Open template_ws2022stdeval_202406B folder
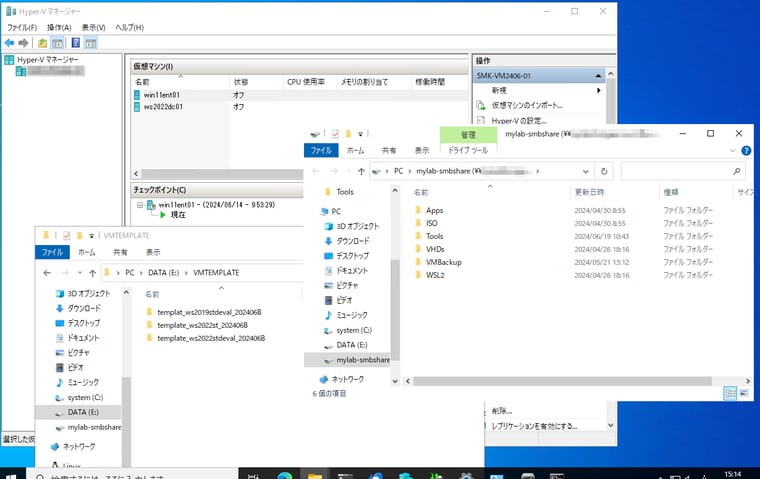The width and height of the screenshot is (760, 479). (x=211, y=338)
